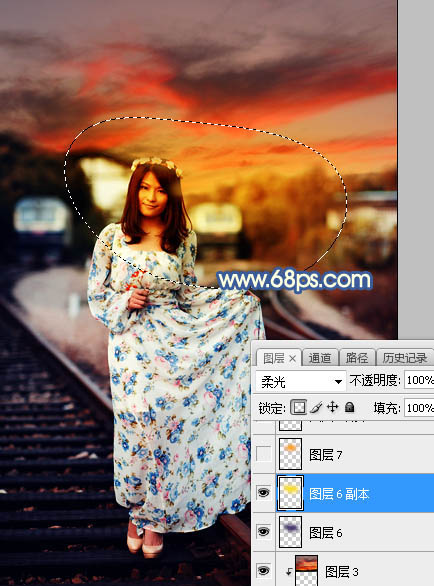Screen dimensions: 434x586
Task: Hide 图层 6 using its eye icon
Action: coord(264,532)
